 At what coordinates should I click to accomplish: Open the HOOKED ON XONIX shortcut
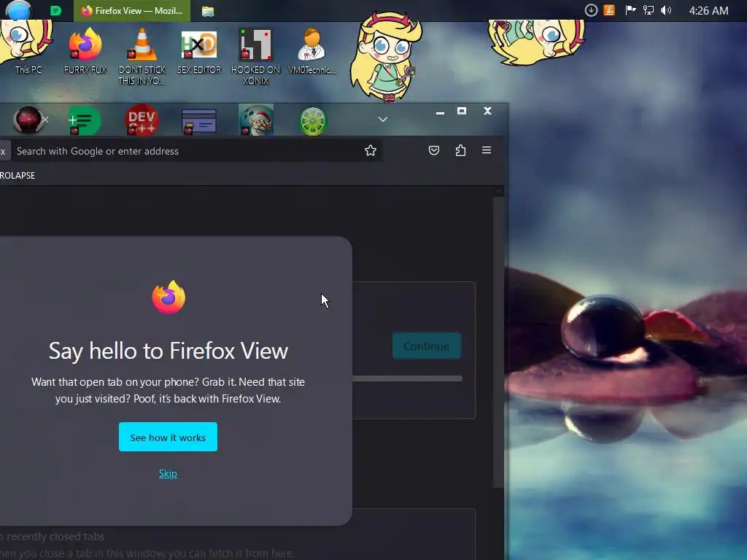(x=256, y=56)
